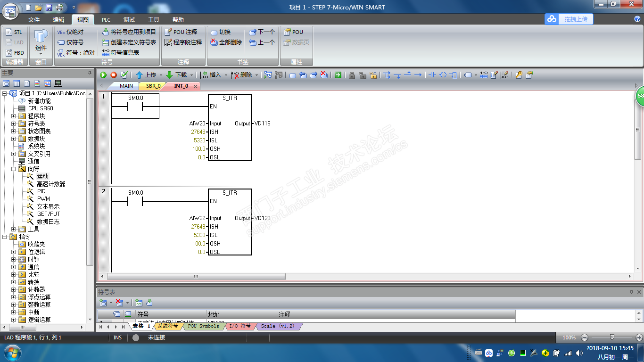Click the Compile program icon
The width and height of the screenshot is (644, 362).
point(124,75)
